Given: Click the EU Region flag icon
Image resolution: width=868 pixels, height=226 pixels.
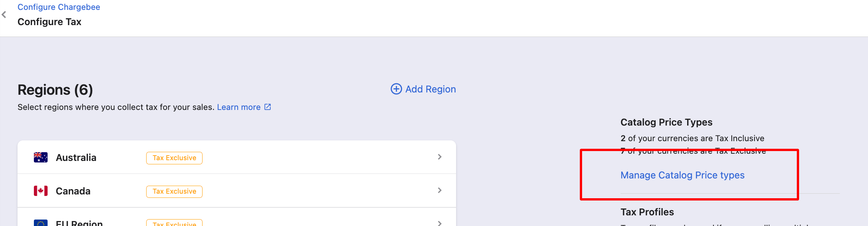Looking at the screenshot, I should [x=41, y=223].
